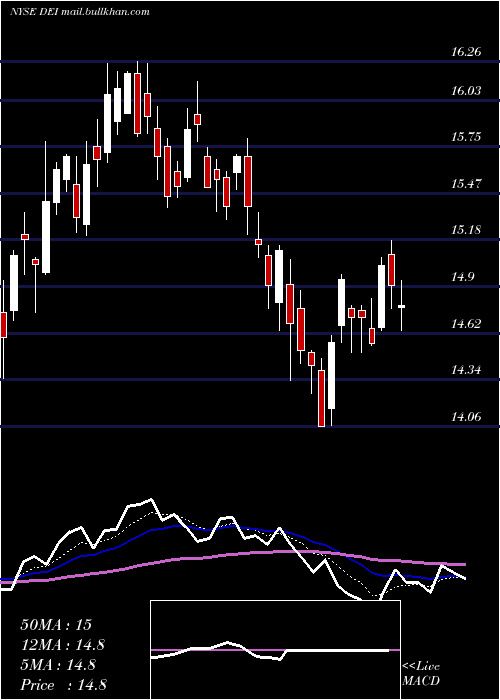Click inside the MACD inset chart box
This screenshot has height=700, width=500.
click(275, 650)
